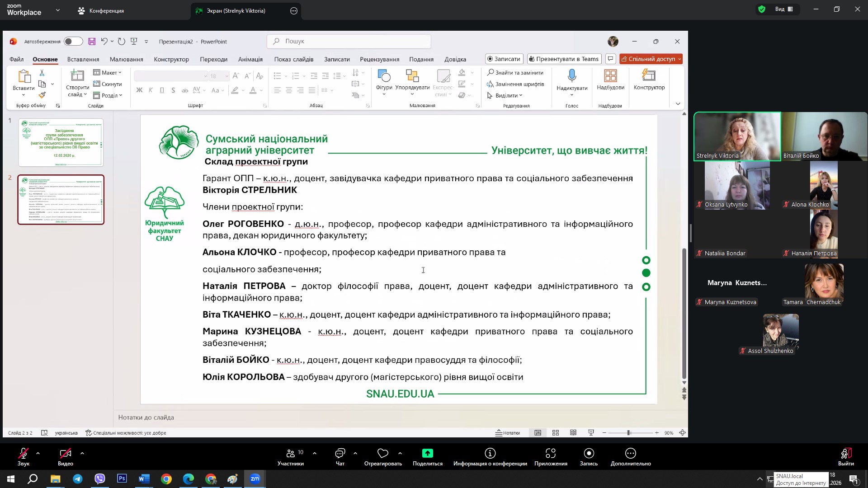The width and height of the screenshot is (868, 488).
Task: Expand the Макет layout dropdown
Action: 108,72
